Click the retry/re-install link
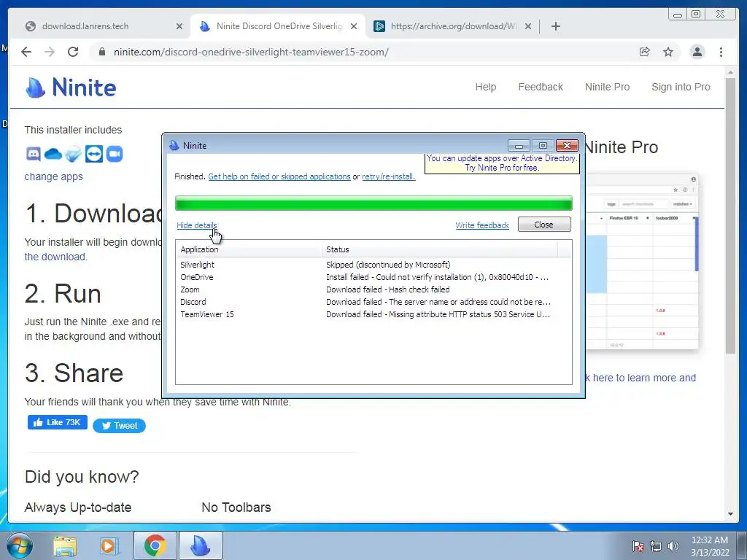The image size is (747, 560). click(388, 176)
